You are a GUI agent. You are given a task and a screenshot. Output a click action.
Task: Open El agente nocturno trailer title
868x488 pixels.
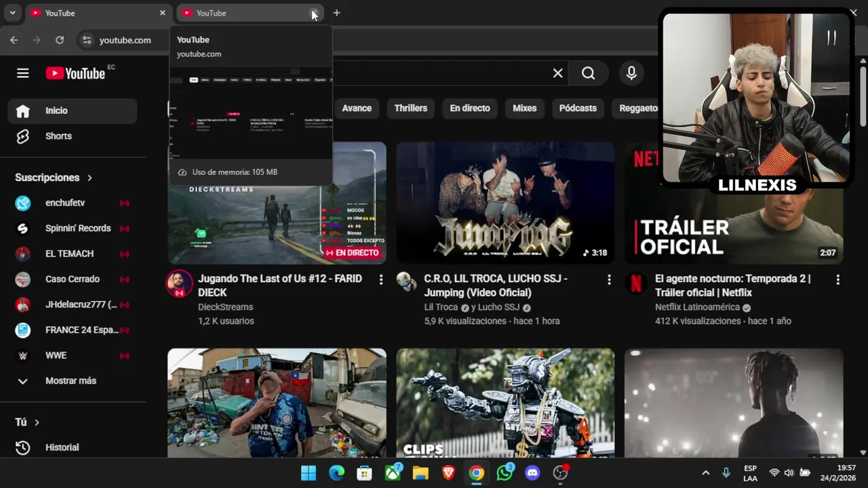point(733,285)
